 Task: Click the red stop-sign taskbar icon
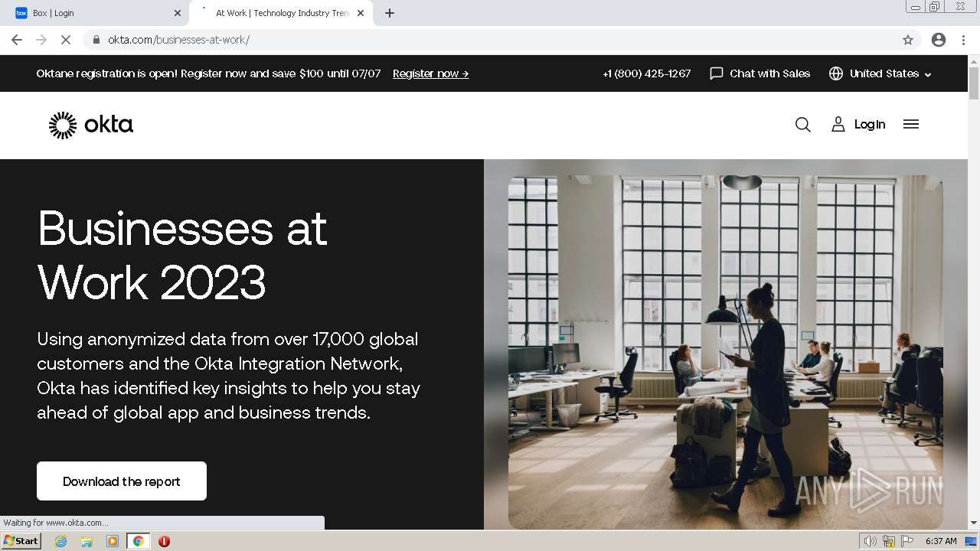click(x=164, y=541)
